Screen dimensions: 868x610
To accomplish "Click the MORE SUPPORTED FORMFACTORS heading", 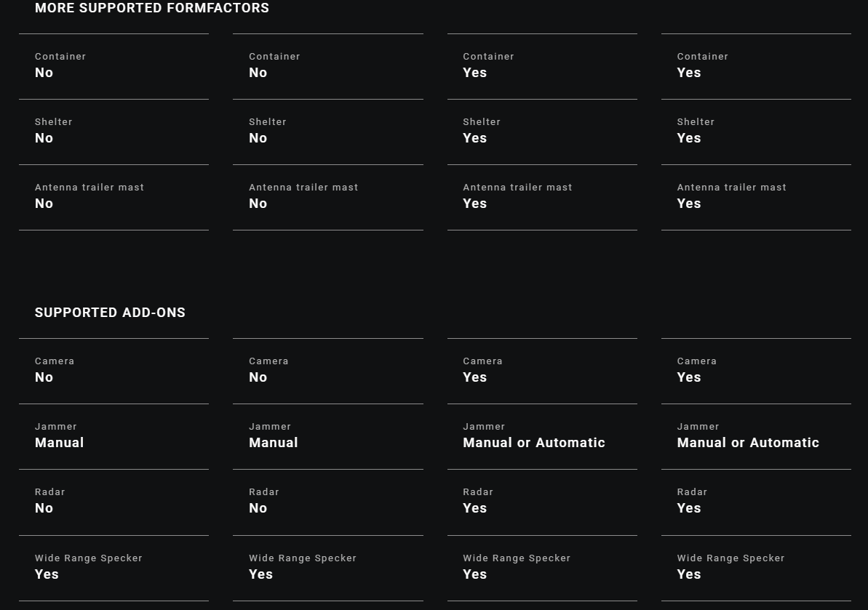I will coord(151,8).
